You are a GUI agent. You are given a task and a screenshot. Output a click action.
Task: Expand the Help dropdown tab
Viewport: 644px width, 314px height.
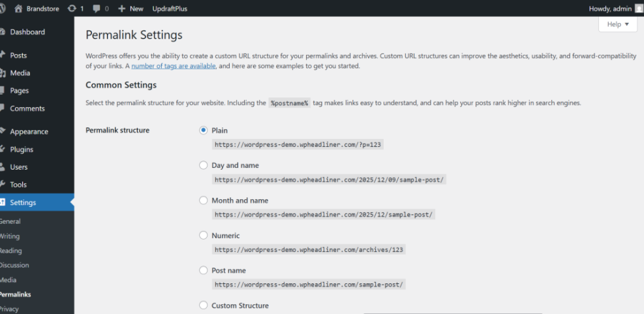click(x=618, y=24)
